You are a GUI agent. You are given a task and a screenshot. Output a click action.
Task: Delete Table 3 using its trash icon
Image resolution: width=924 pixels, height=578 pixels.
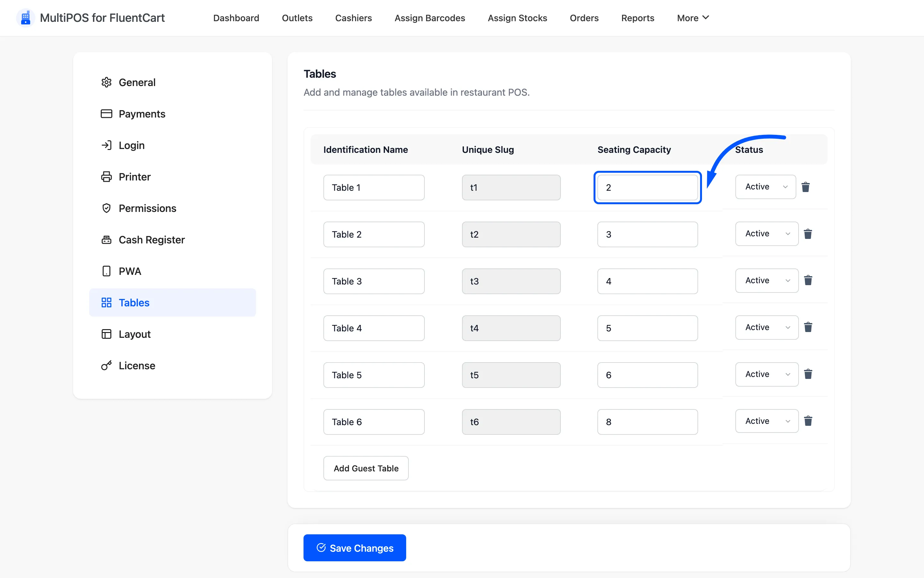tap(808, 280)
